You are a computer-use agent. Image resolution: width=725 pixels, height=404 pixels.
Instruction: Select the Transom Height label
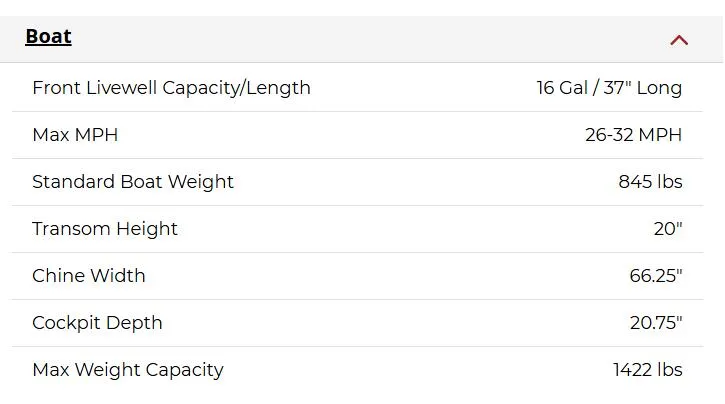105,229
